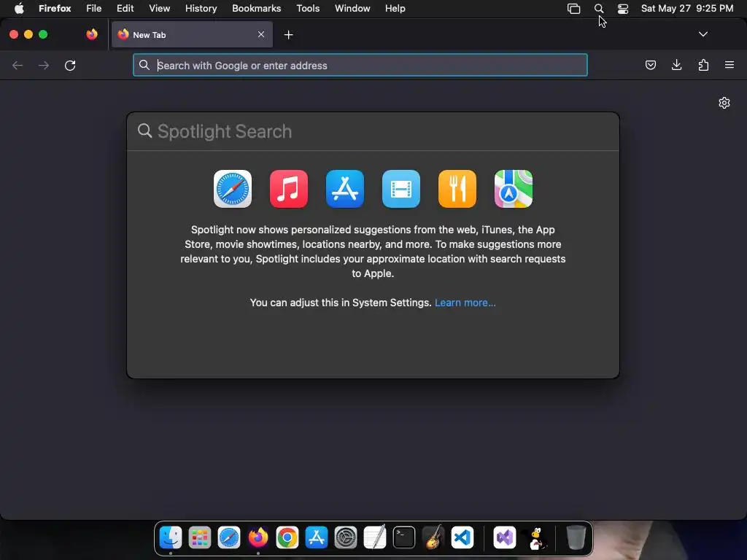Go forward in Firefox history
Viewport: 747px width, 560px height.
(44, 65)
